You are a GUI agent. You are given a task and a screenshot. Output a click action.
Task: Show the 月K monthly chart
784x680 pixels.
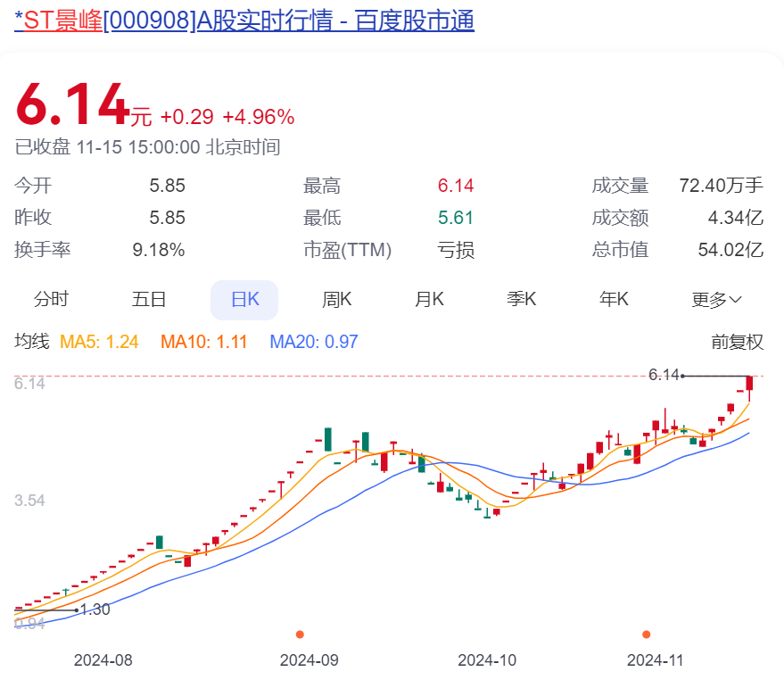pos(429,300)
